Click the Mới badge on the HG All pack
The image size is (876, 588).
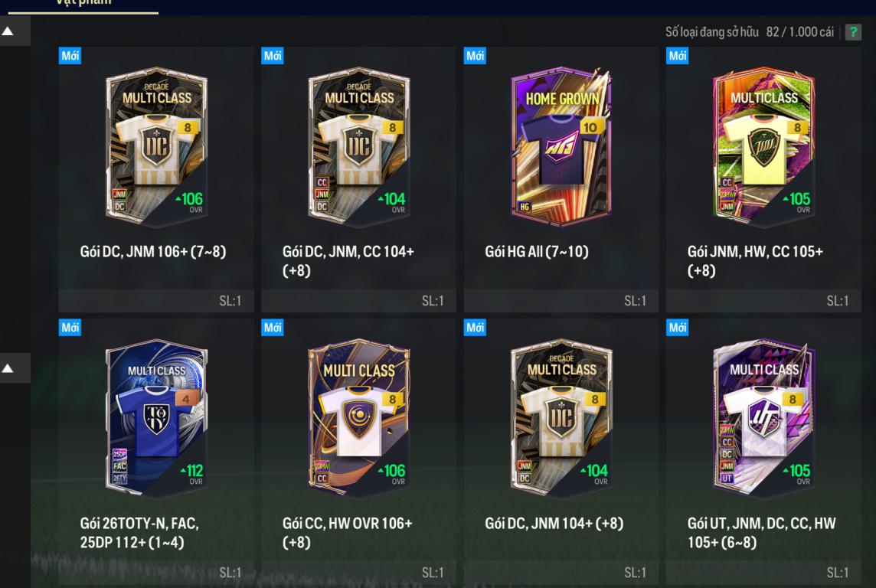[475, 56]
